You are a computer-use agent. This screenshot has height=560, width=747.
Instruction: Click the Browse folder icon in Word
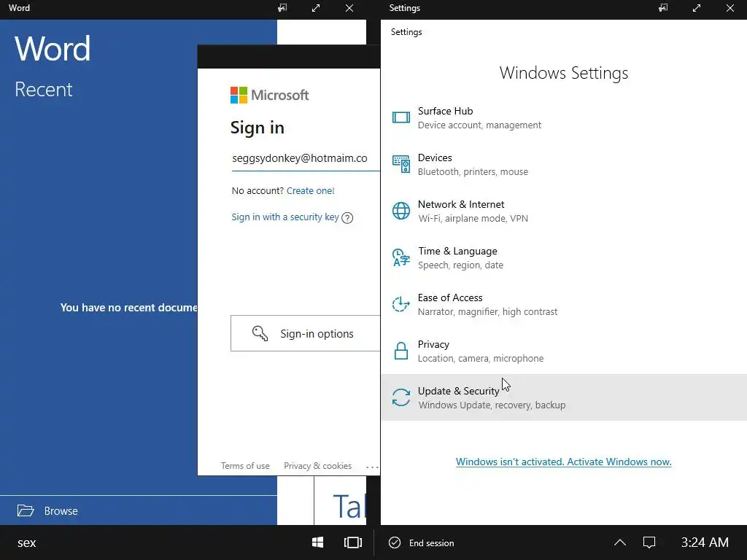[26, 510]
